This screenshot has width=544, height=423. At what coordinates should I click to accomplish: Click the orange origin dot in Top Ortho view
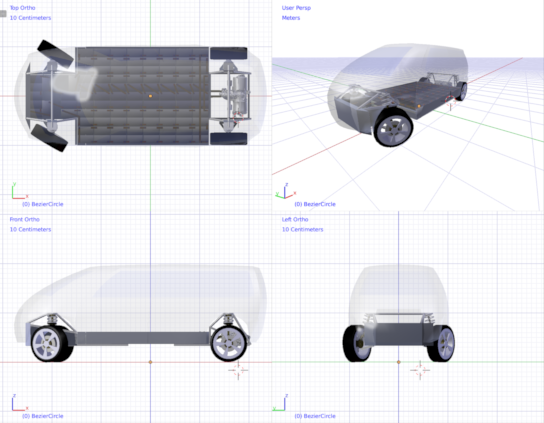tap(150, 96)
